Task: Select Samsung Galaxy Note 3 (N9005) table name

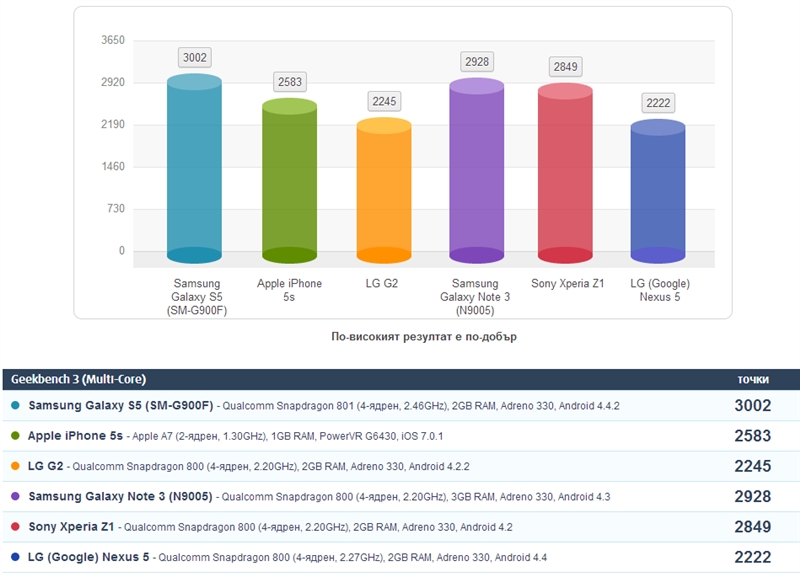Action: coord(120,496)
